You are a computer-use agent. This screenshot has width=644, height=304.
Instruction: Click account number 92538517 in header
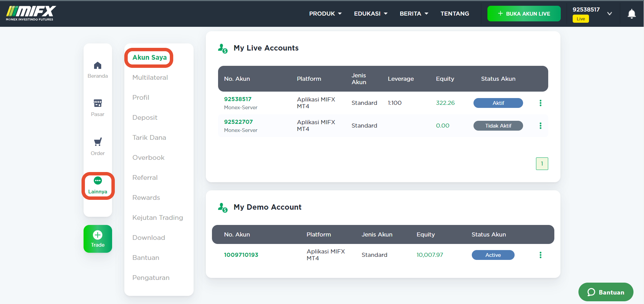point(586,9)
